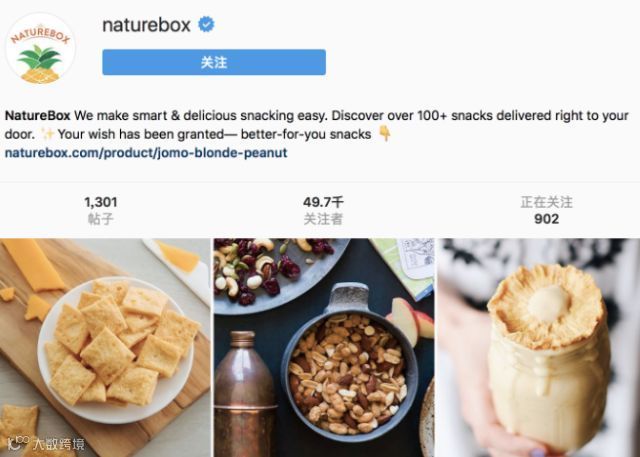This screenshot has height=457, width=640.
Task: Open the 正在关注 902 following list
Action: (547, 210)
